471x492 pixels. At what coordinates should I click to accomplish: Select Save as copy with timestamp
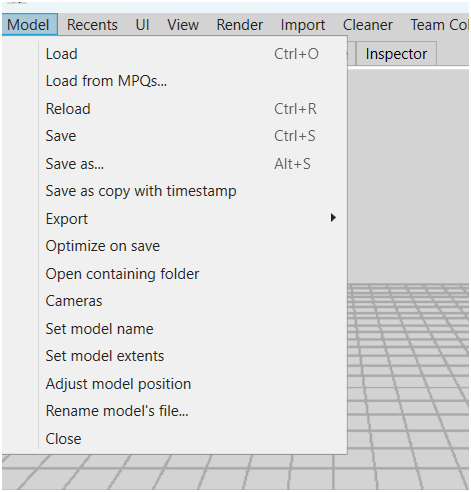click(x=192, y=191)
